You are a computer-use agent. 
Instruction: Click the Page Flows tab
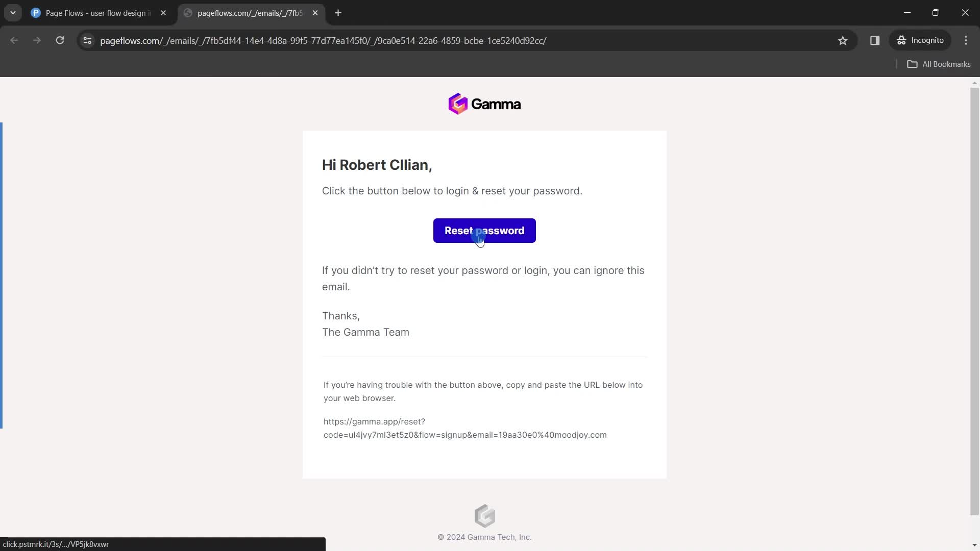(99, 13)
